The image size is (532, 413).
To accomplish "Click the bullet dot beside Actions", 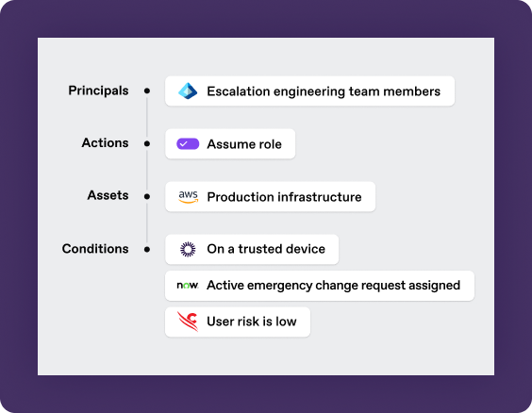I will pyautogui.click(x=147, y=143).
